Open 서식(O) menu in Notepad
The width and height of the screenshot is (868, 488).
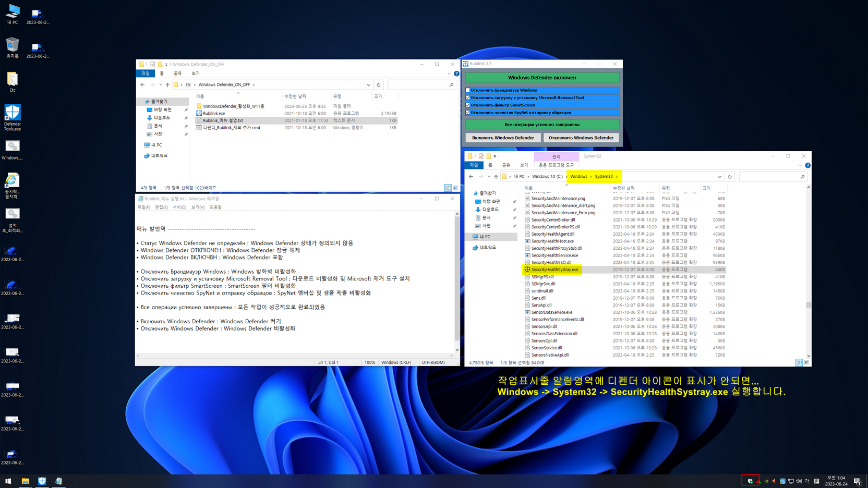pos(179,208)
